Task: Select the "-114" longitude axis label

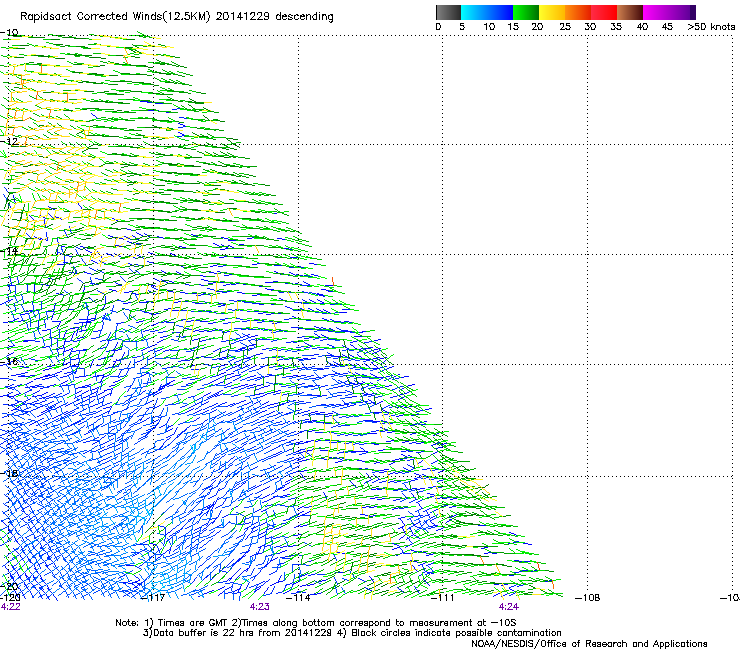Action: 298,598
